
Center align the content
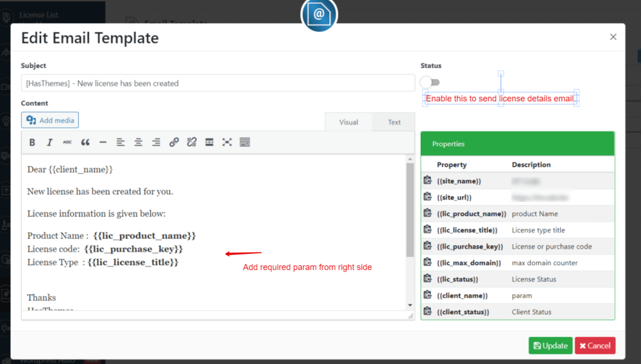point(138,142)
